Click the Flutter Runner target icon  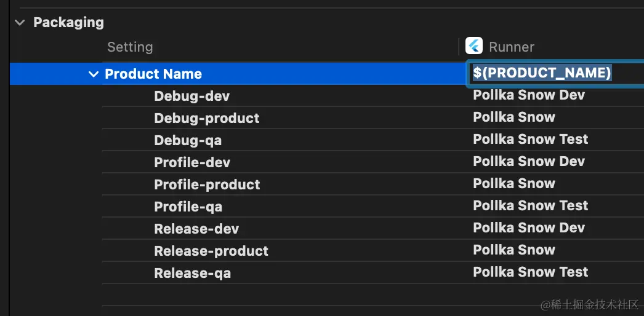tap(474, 46)
